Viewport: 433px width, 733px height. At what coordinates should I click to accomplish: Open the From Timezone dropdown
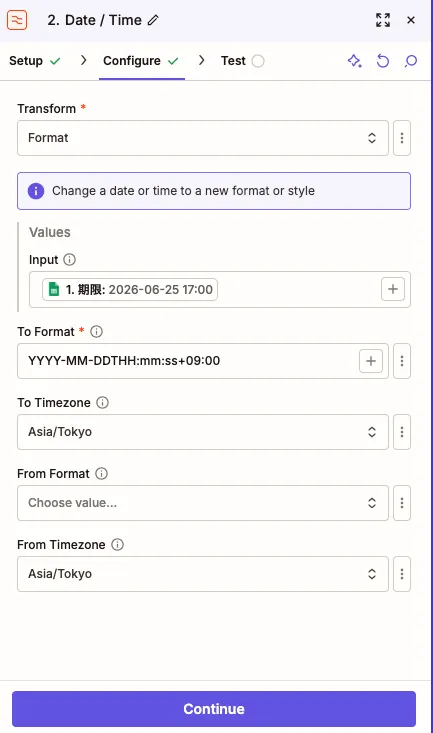203,574
